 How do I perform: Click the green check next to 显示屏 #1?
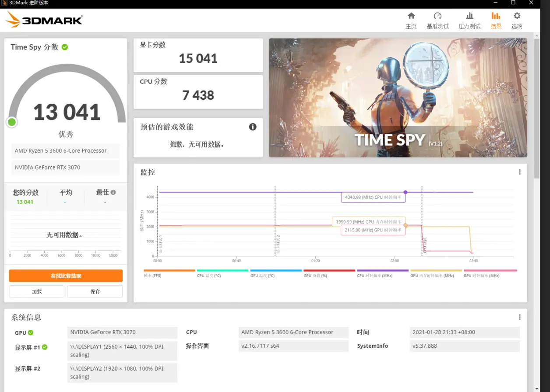pyautogui.click(x=45, y=347)
